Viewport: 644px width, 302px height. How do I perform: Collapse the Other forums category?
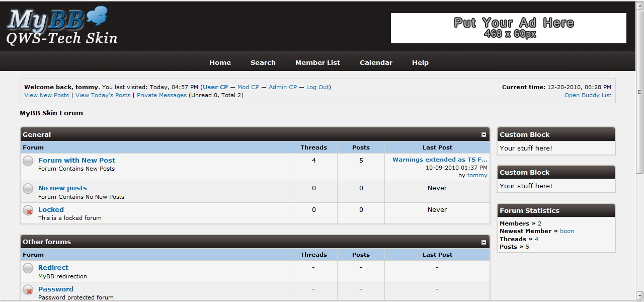[x=484, y=242]
